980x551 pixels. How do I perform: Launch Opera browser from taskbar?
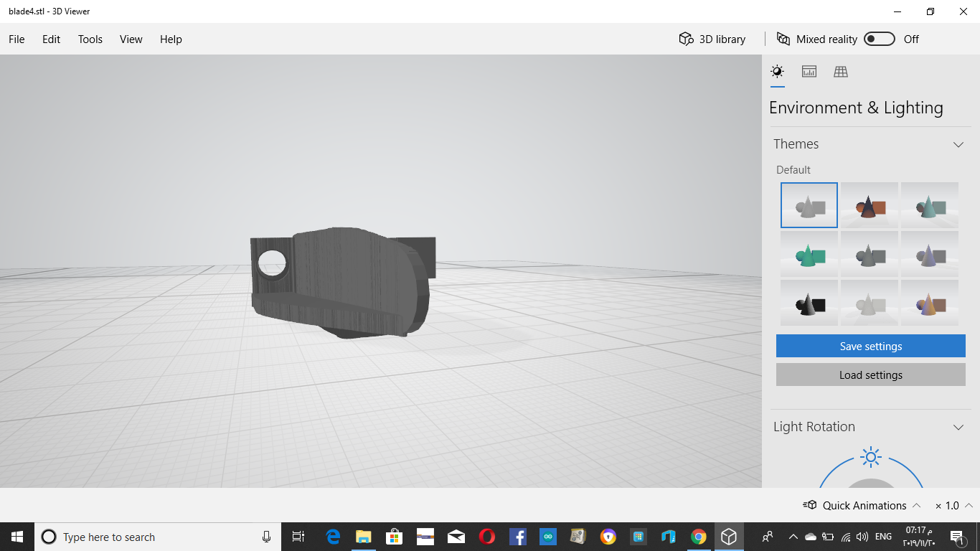pos(486,537)
